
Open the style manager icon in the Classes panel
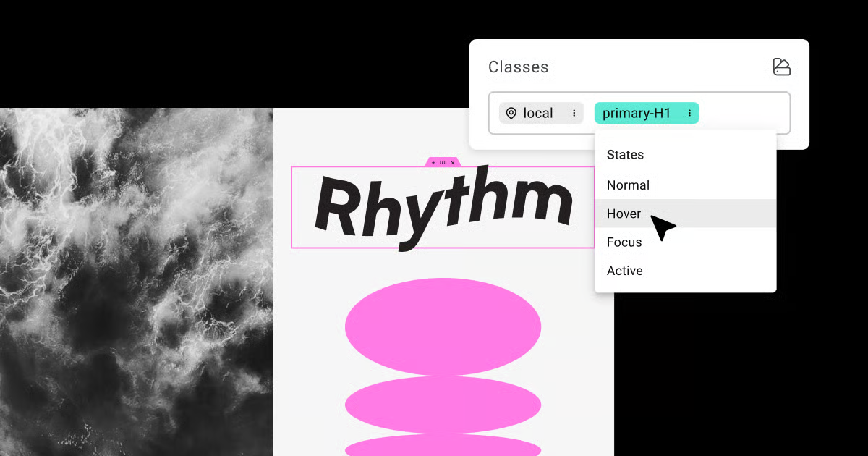[x=781, y=67]
